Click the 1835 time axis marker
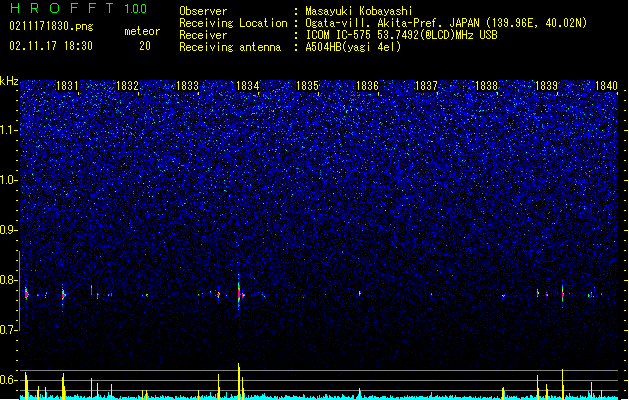629x400 pixels. pyautogui.click(x=307, y=85)
